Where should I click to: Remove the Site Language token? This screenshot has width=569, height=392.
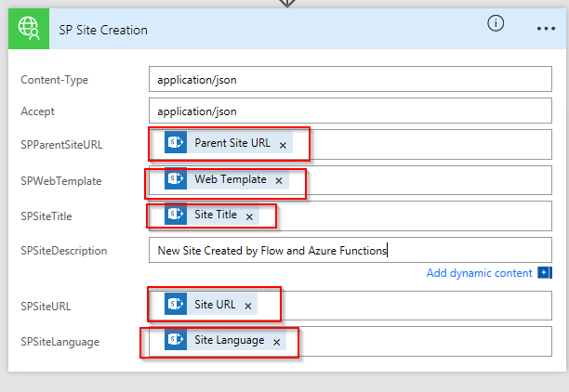(x=276, y=342)
